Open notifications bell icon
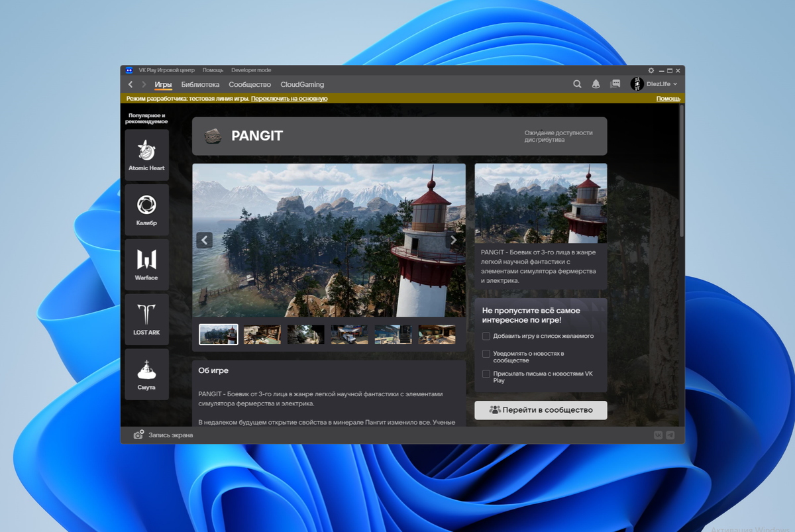Image resolution: width=795 pixels, height=532 pixels. [596, 84]
